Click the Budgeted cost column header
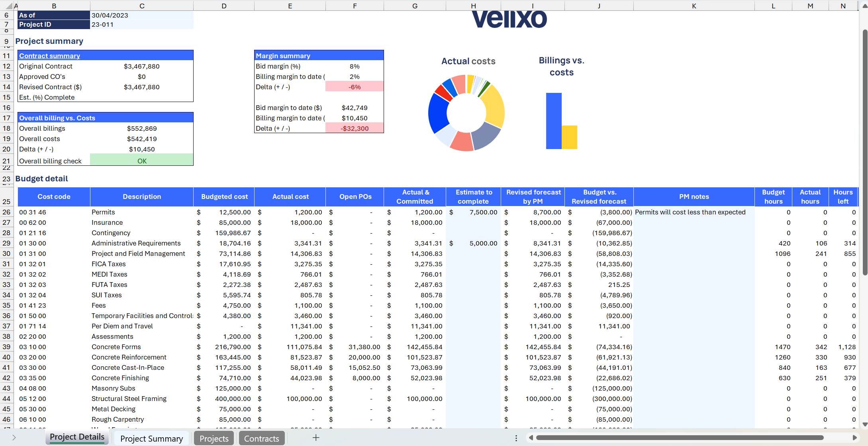868x446 pixels. tap(224, 196)
